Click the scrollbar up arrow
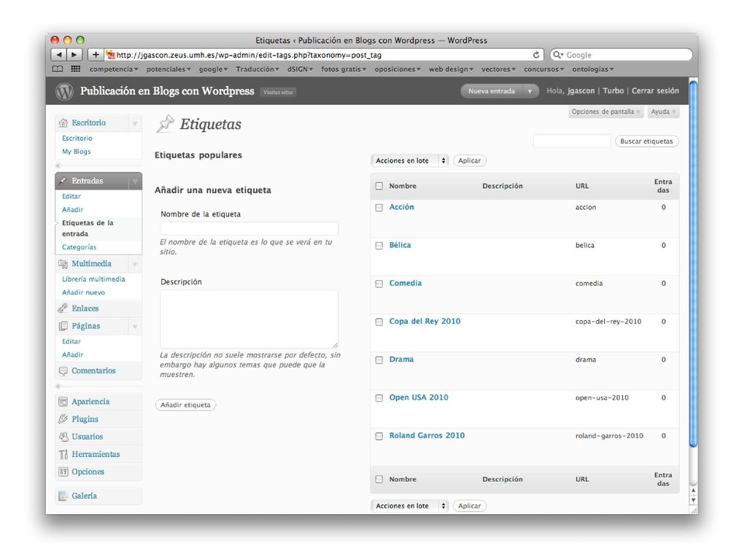 [694, 490]
